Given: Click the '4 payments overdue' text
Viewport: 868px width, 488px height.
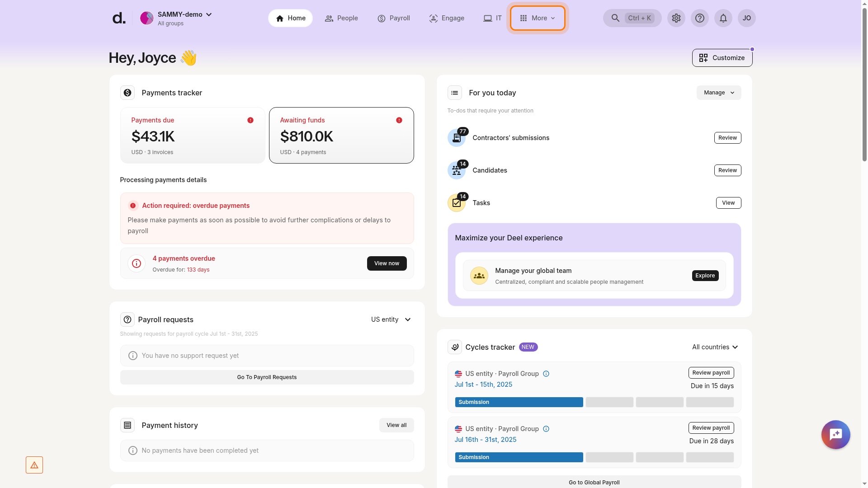Looking at the screenshot, I should click(184, 258).
